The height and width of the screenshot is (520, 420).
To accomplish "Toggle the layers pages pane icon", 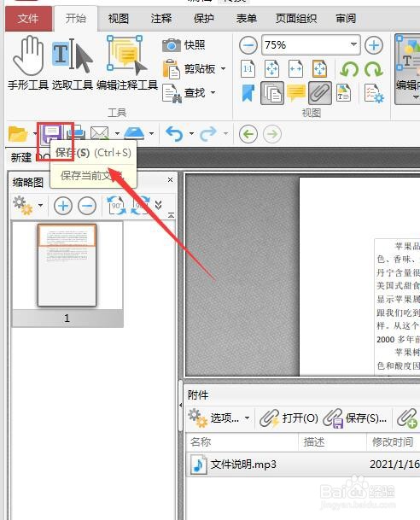I will tap(272, 93).
